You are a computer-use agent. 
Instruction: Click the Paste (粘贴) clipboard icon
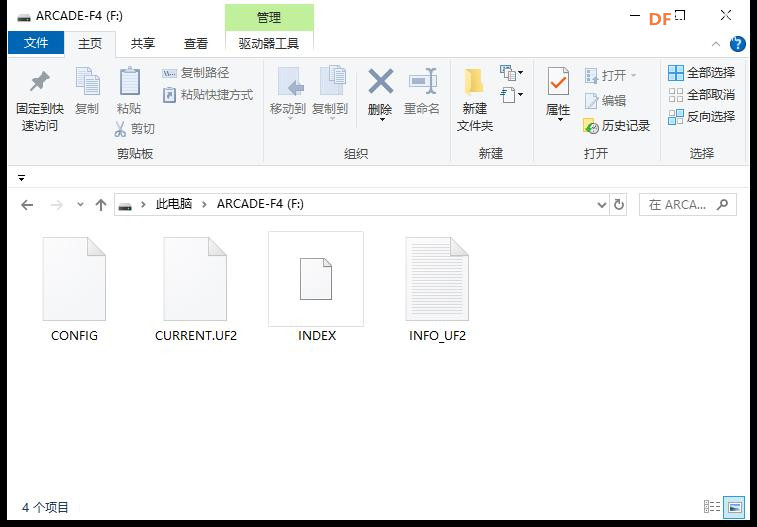tap(129, 82)
